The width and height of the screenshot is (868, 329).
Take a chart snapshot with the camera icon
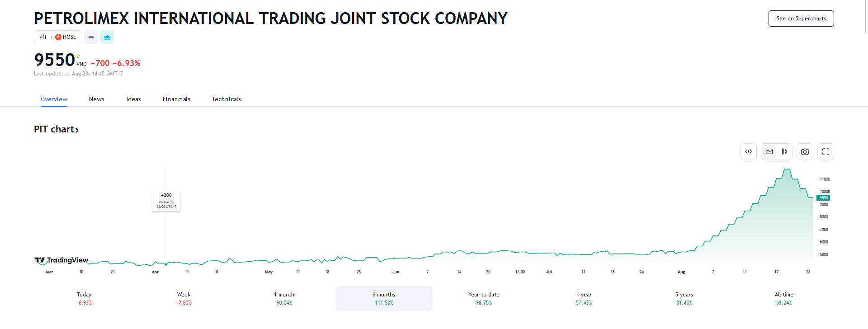[x=805, y=151]
